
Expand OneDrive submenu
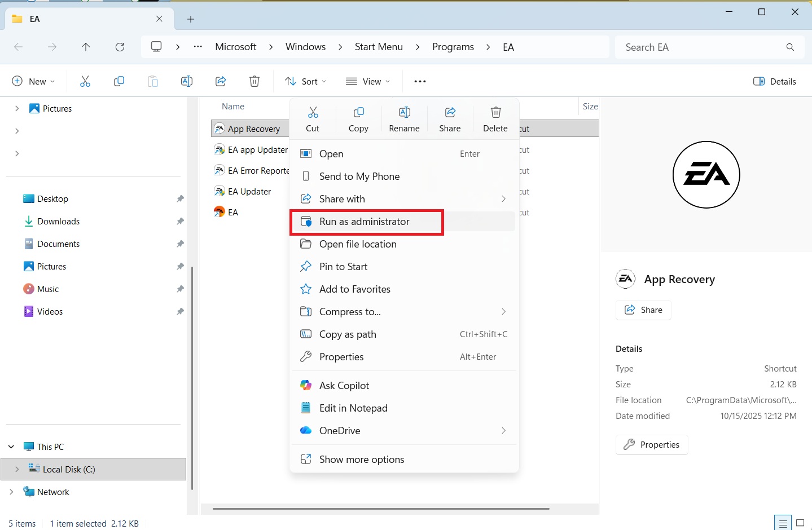pyautogui.click(x=503, y=431)
